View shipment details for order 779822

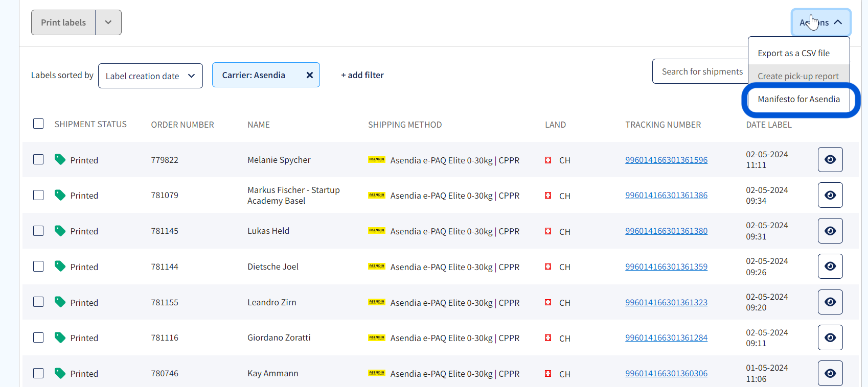pos(830,160)
